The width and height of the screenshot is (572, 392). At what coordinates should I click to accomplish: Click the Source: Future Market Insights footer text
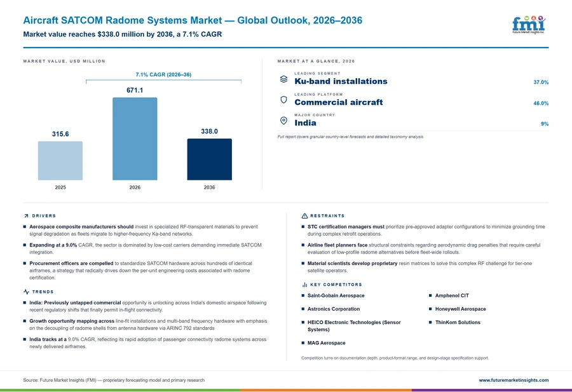click(114, 380)
